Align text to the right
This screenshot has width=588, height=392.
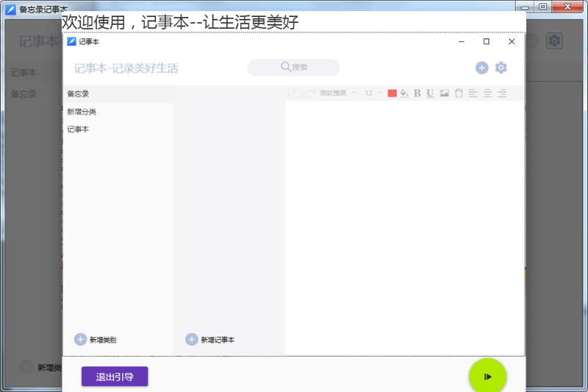click(502, 93)
